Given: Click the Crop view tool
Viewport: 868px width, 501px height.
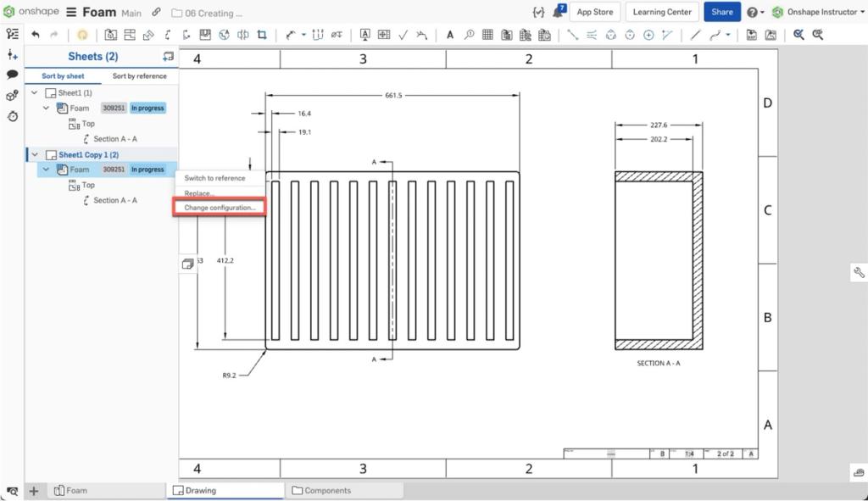Looking at the screenshot, I should [x=263, y=35].
